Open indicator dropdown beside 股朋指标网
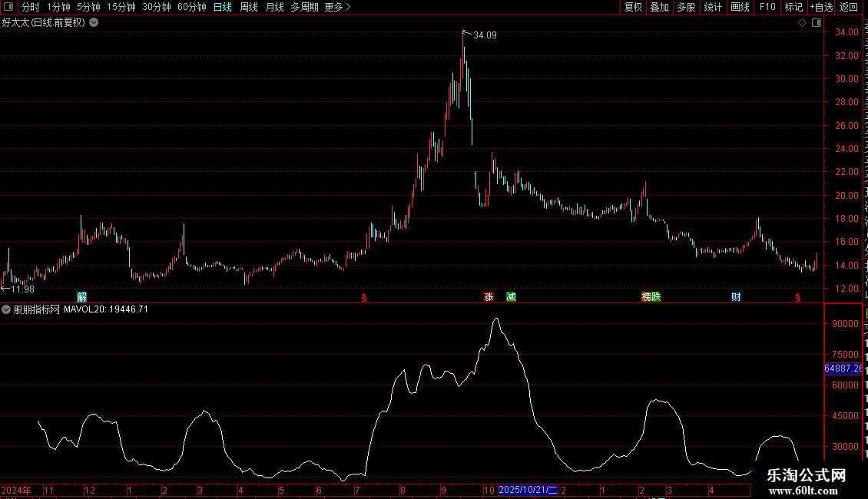The height and width of the screenshot is (499, 868). click(x=6, y=309)
